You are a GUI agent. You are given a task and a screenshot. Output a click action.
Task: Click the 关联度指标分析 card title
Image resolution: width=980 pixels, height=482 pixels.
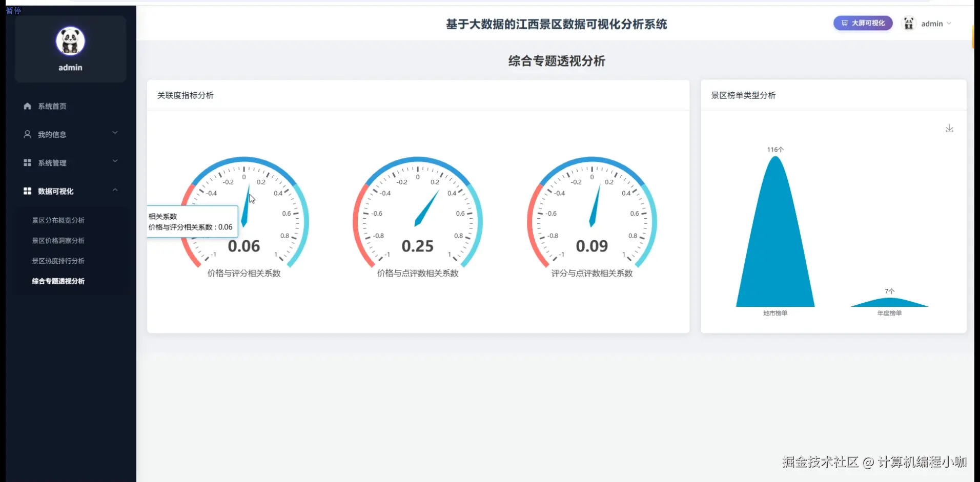pos(185,95)
